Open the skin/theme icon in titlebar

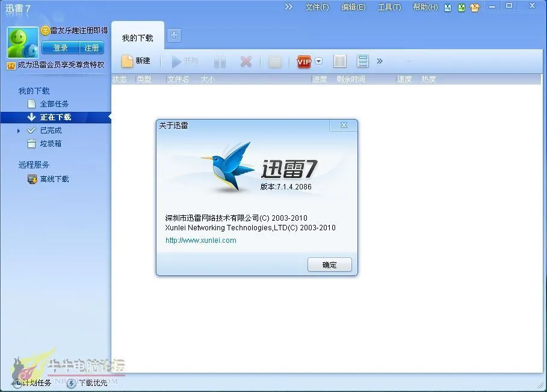point(474,7)
